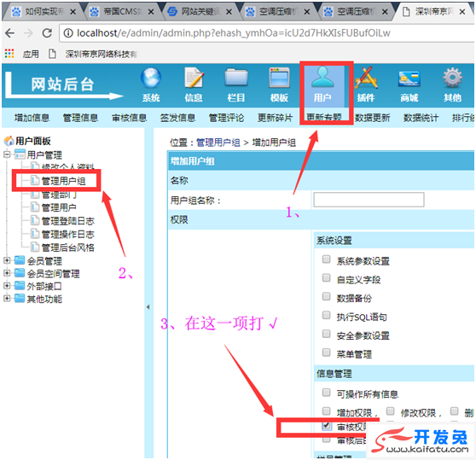Open 数据更新 in the submenu bar
476x460 pixels.
tap(373, 118)
